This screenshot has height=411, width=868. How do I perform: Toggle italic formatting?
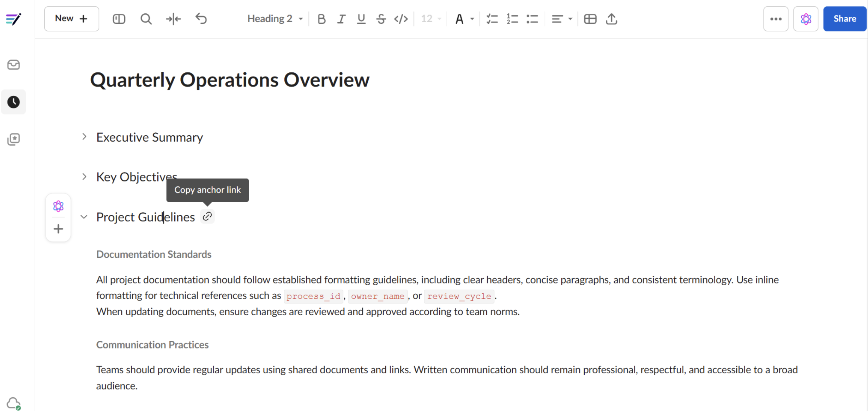(x=341, y=19)
